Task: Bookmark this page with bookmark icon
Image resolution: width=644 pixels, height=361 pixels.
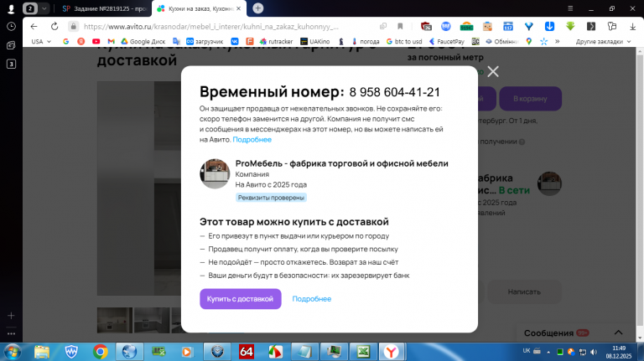Action: click(x=400, y=27)
